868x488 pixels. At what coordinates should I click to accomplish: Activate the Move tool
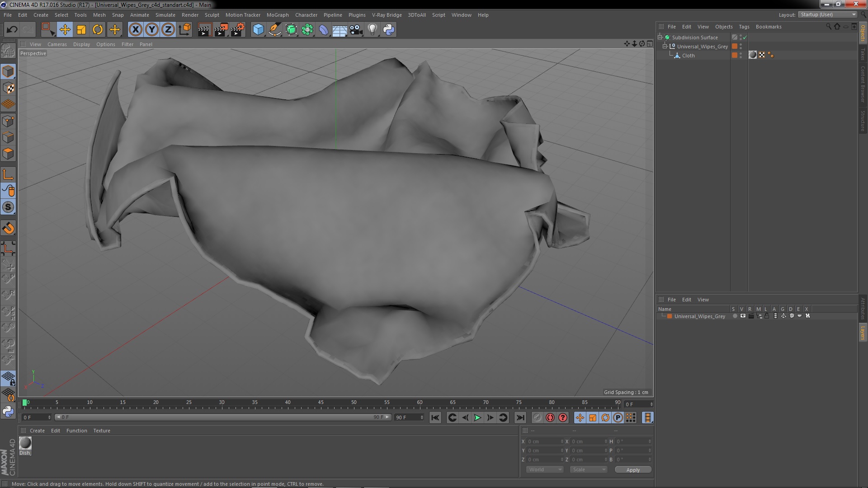coord(65,30)
